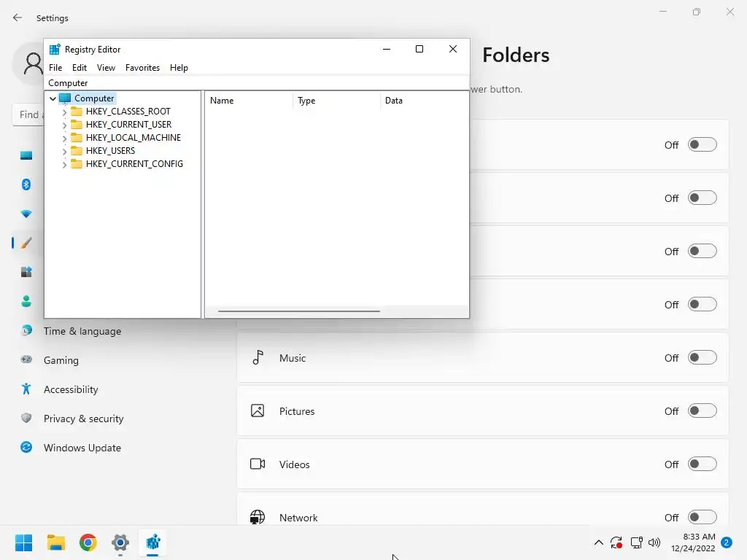Toggle the first Off switch in Folders list
The width and height of the screenshot is (747, 560).
[703, 145]
